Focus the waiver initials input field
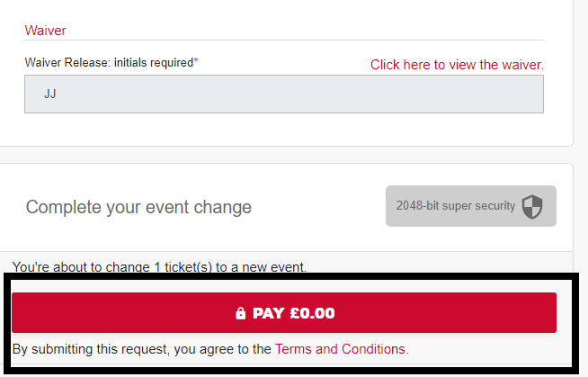588x377 pixels. [x=283, y=94]
